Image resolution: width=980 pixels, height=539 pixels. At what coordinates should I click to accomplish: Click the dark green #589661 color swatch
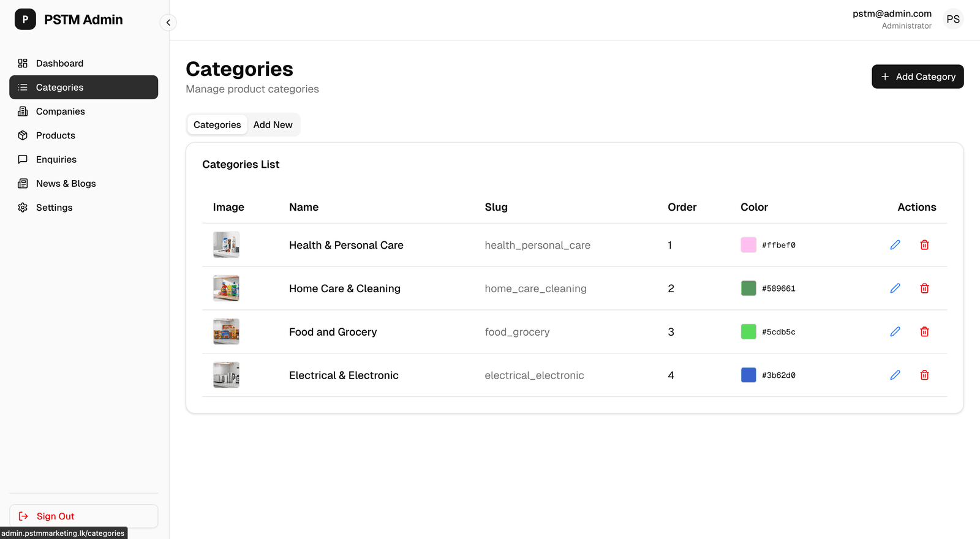tap(748, 288)
